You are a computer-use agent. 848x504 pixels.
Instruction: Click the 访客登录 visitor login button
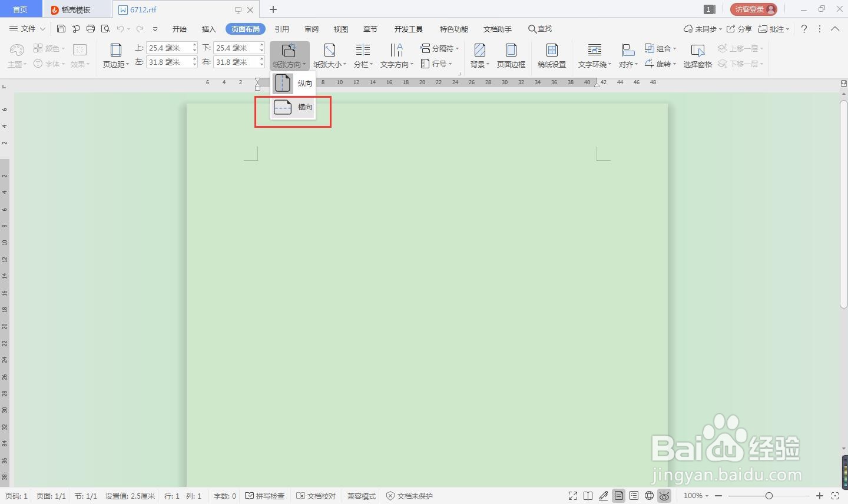tap(753, 9)
